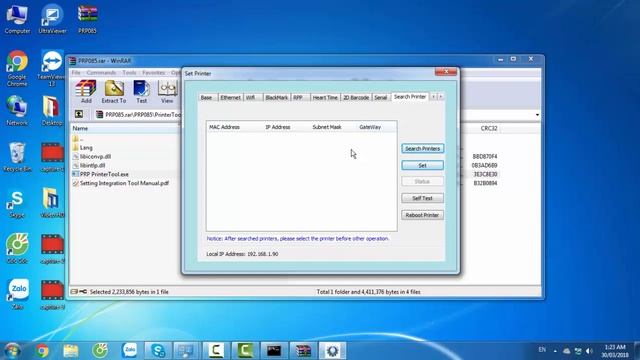The image size is (640, 360).
Task: Open the WinRAR Commands menu
Action: tap(101, 73)
